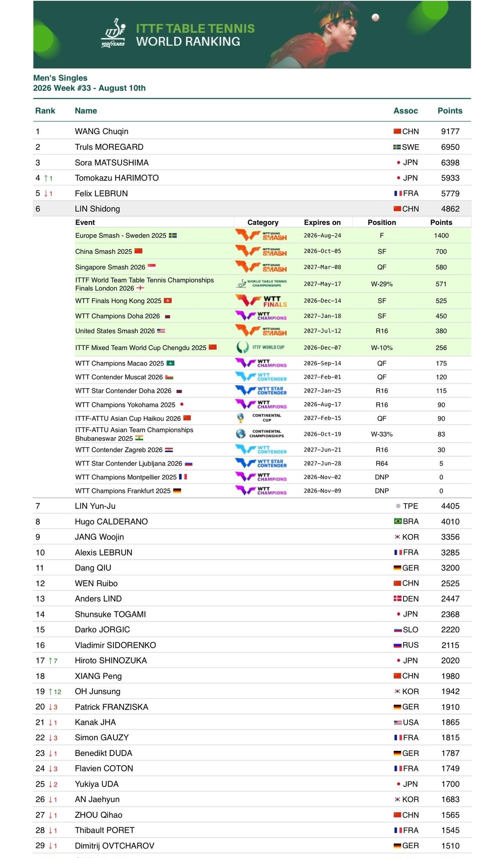The height and width of the screenshot is (858, 504).
Task: Click the France flag beside Felix LEBRUN
Action: tap(398, 193)
